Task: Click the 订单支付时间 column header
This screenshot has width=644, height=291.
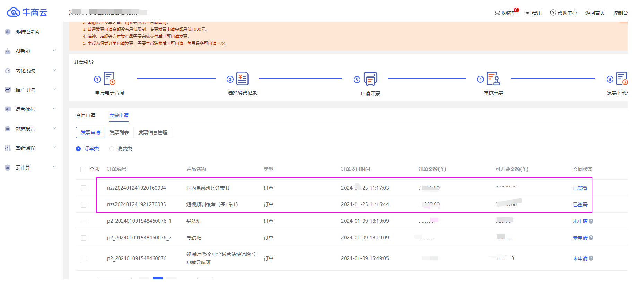Action: coord(356,169)
